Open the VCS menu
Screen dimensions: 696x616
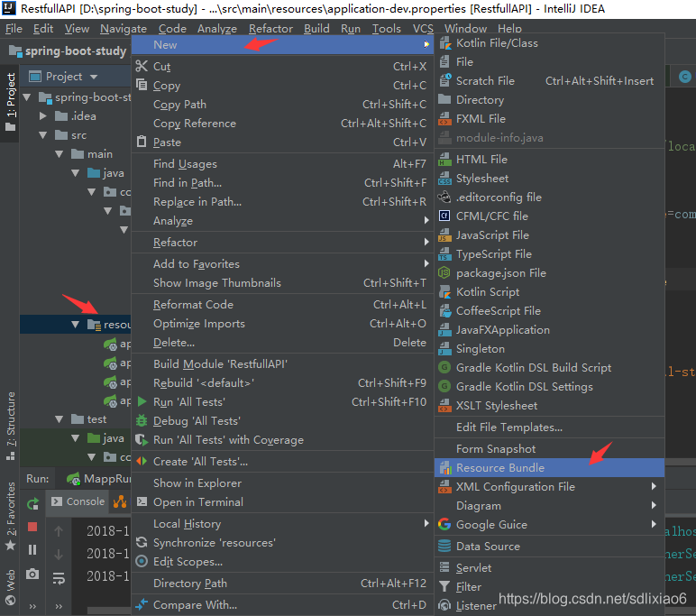pos(423,29)
